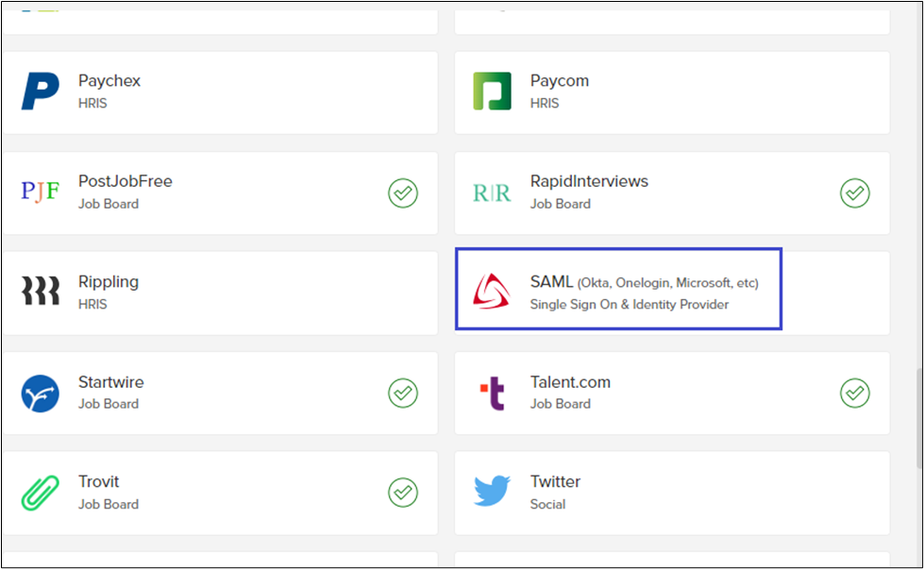Click the Talent.com logo icon
Viewport: 924px width, 569px height.
[492, 393]
